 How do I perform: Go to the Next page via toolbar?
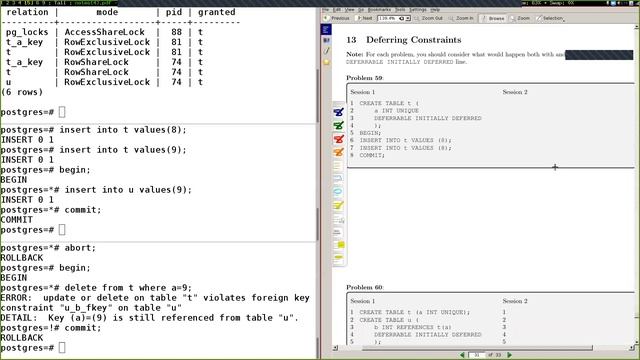click(x=364, y=18)
